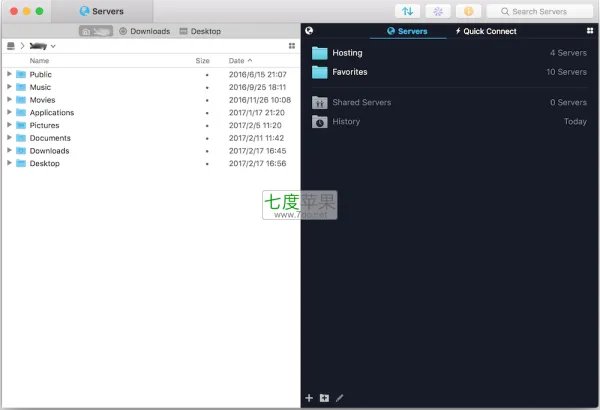The width and height of the screenshot is (600, 410).
Task: Expand the Downloads folder row
Action: [x=9, y=150]
